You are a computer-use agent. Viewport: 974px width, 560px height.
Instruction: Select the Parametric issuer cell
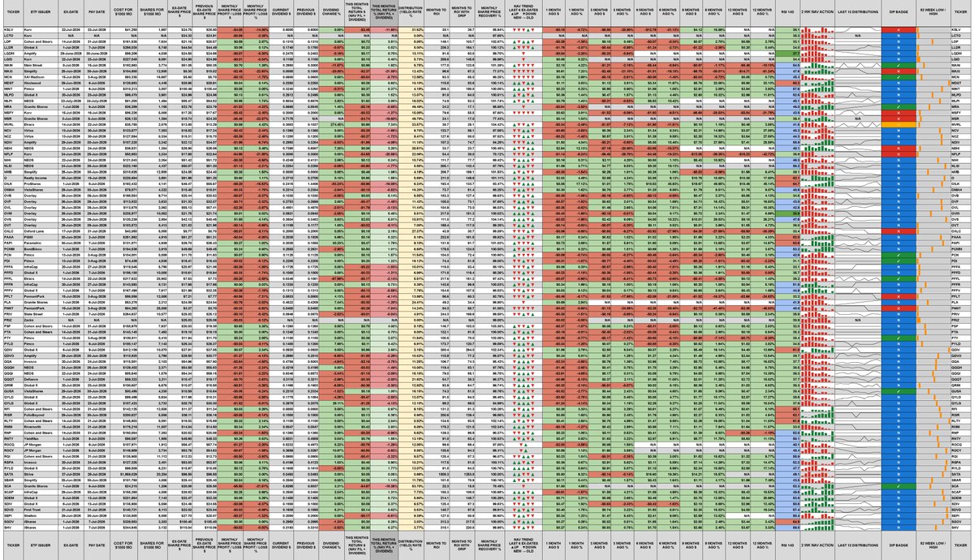pyautogui.click(x=41, y=243)
